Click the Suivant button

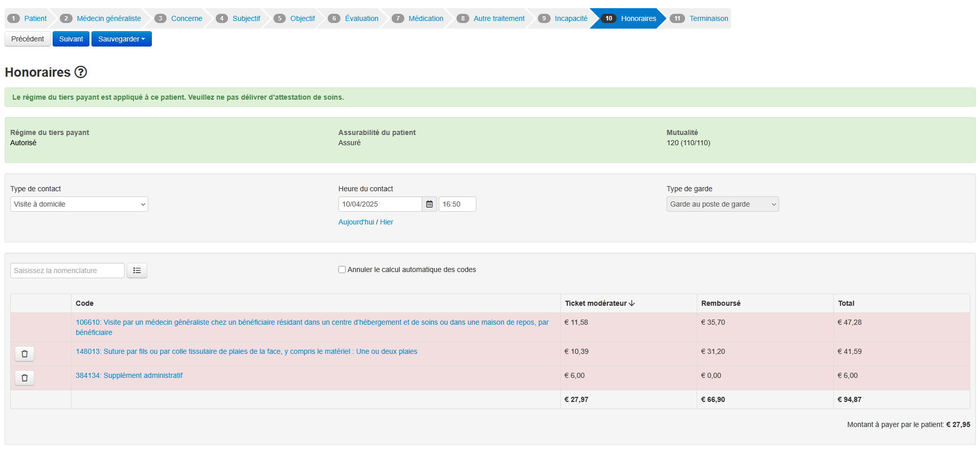pyautogui.click(x=71, y=39)
